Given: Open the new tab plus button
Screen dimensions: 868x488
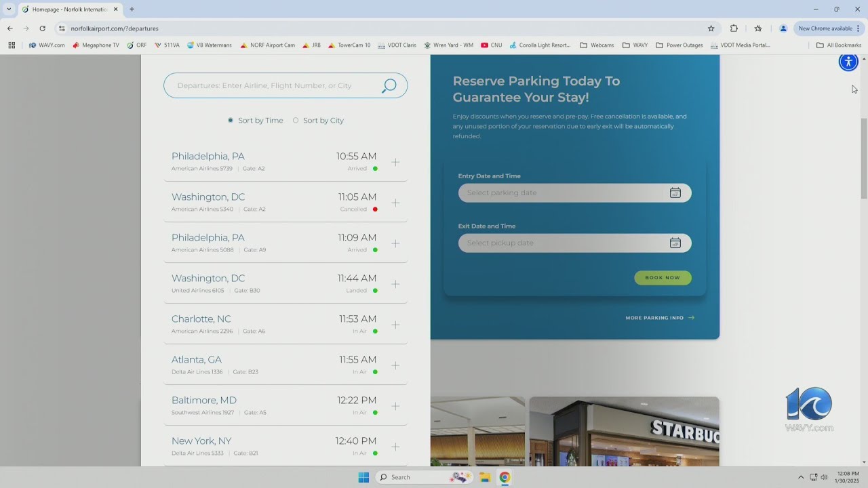Looking at the screenshot, I should [132, 9].
